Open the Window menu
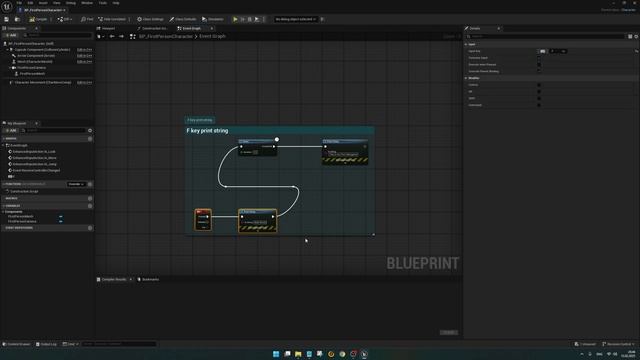This screenshot has width=640, height=360. coord(87,3)
